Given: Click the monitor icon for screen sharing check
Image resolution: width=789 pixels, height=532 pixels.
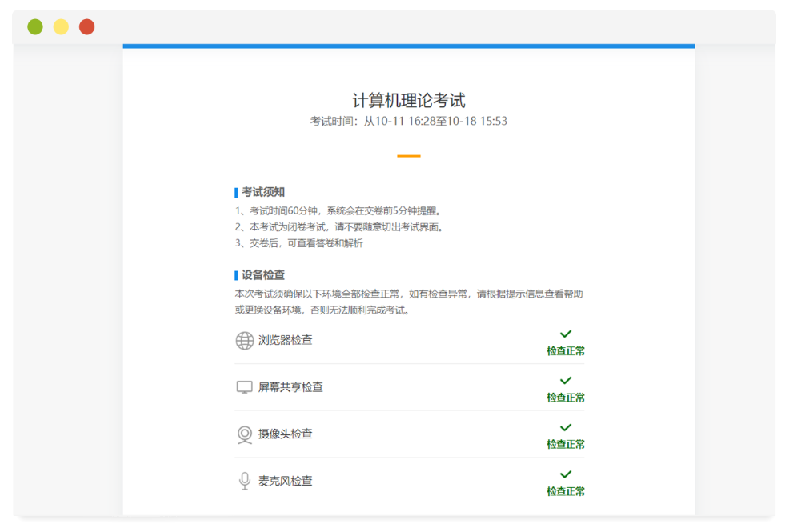Looking at the screenshot, I should (x=245, y=387).
